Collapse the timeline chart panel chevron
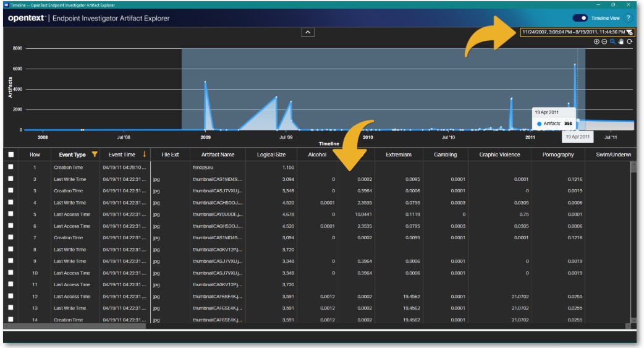Screen dimensions: 644x348 coord(308,32)
